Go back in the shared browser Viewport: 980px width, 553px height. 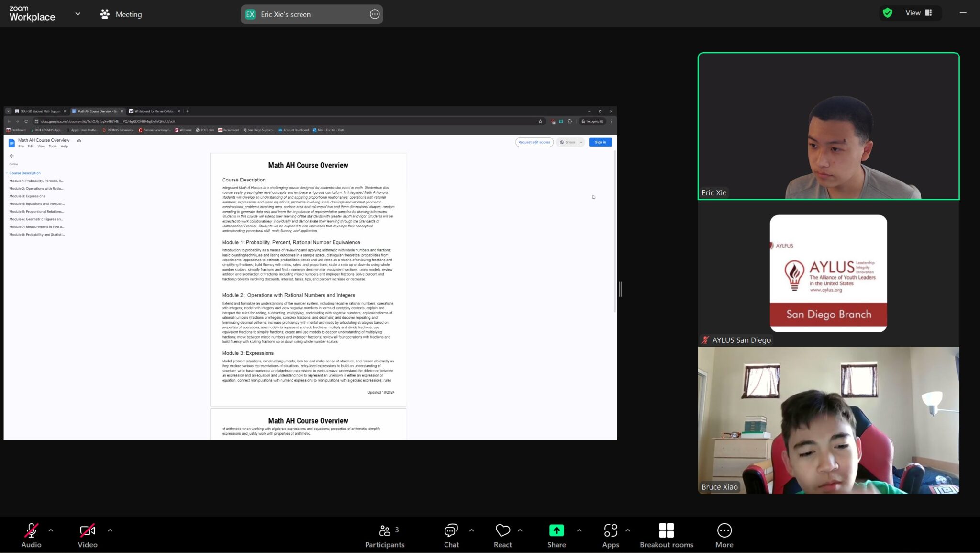click(x=9, y=121)
